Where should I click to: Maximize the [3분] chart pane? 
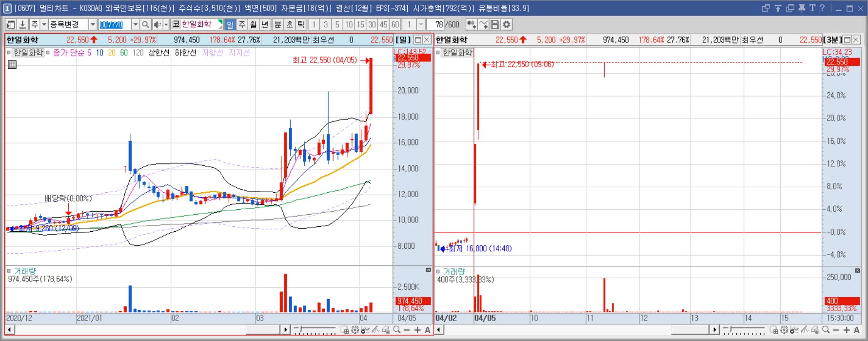pyautogui.click(x=847, y=40)
